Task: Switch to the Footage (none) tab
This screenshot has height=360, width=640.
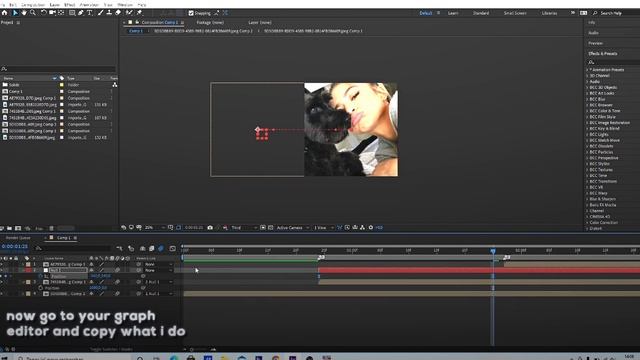Action: click(210, 22)
